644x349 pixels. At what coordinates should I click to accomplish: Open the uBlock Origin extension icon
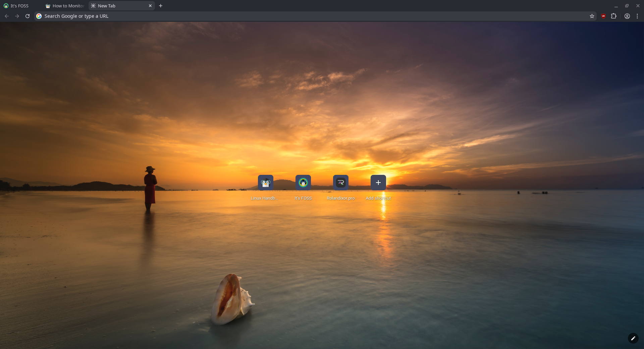(x=603, y=16)
